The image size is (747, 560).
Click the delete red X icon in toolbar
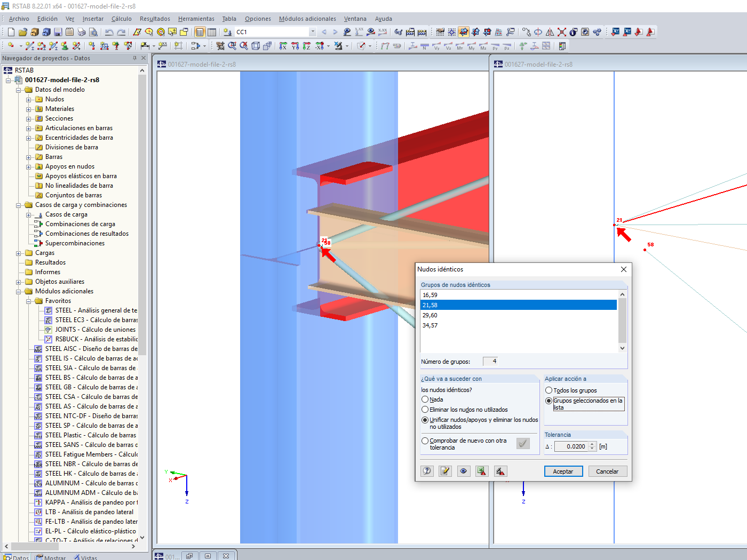562,32
